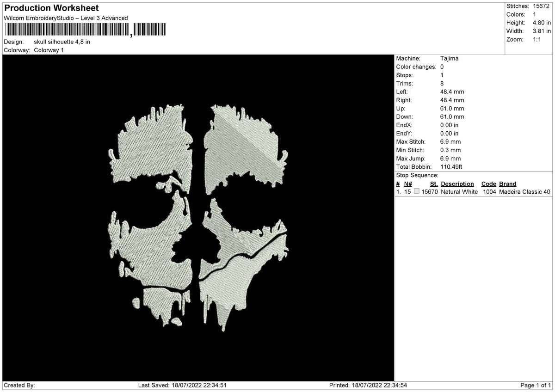The image size is (555, 392).
Task: Select the 'Left:' label
Action: coord(402,92)
